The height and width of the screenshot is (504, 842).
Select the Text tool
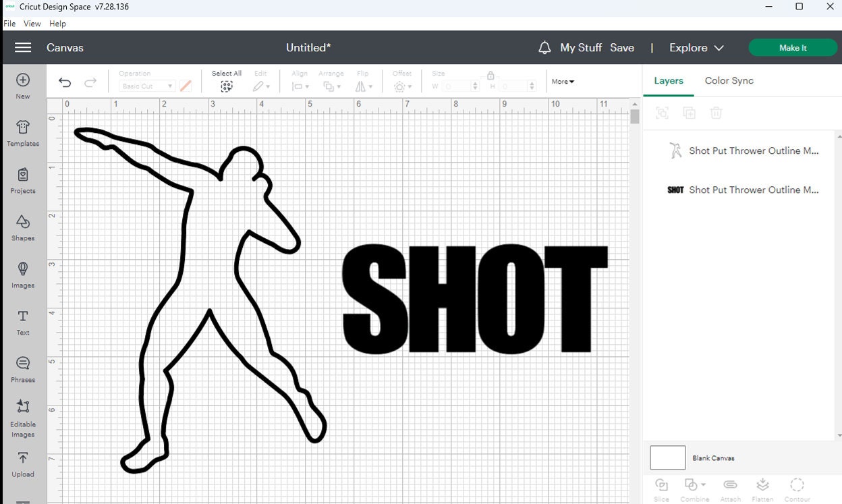click(22, 322)
